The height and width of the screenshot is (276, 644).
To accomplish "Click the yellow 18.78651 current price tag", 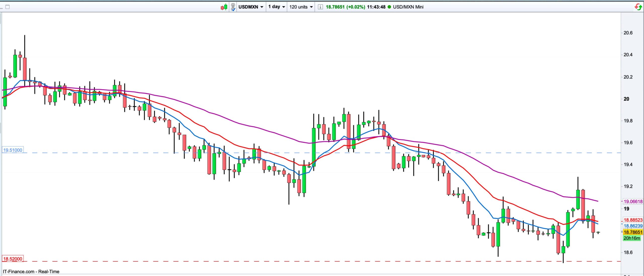I will (x=633, y=232).
